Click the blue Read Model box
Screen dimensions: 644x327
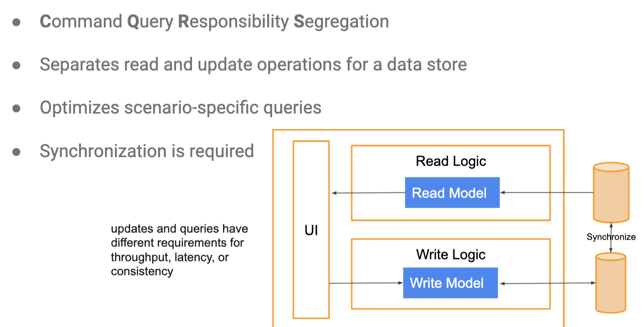[452, 193]
